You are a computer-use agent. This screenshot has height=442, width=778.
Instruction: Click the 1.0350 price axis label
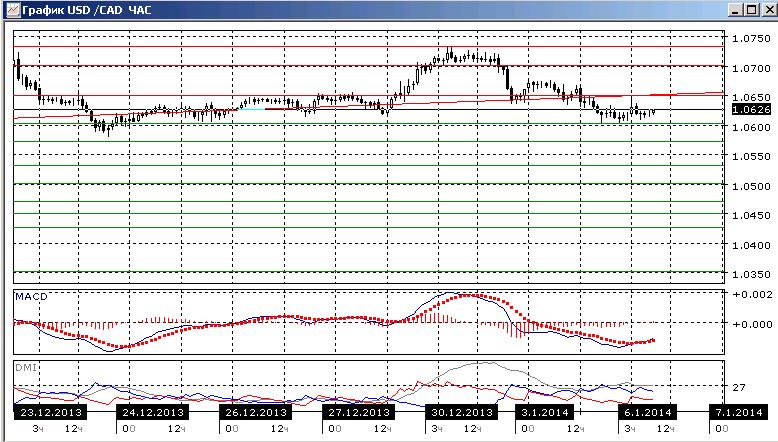tap(751, 274)
